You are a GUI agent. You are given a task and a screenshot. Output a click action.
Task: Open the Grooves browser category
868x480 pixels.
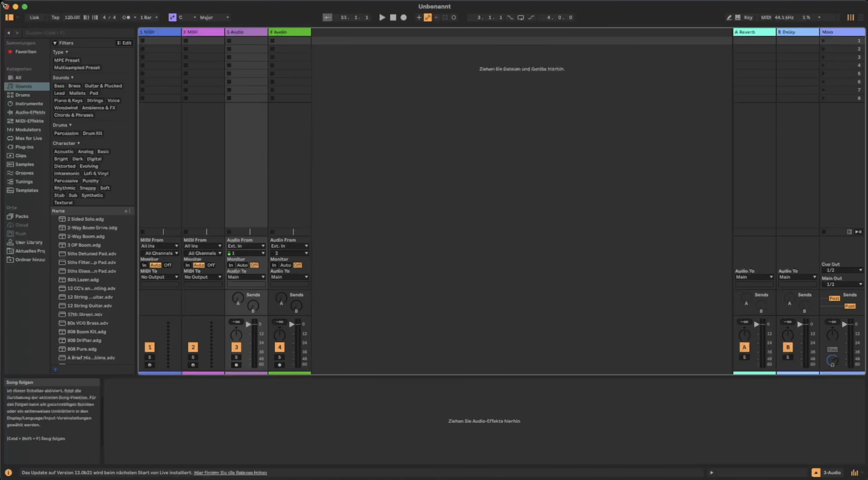[24, 173]
